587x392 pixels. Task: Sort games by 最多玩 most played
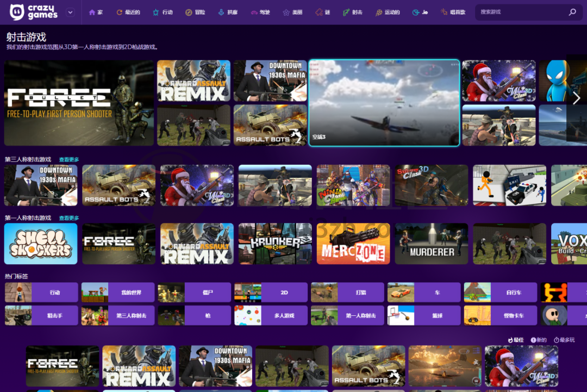click(x=564, y=340)
